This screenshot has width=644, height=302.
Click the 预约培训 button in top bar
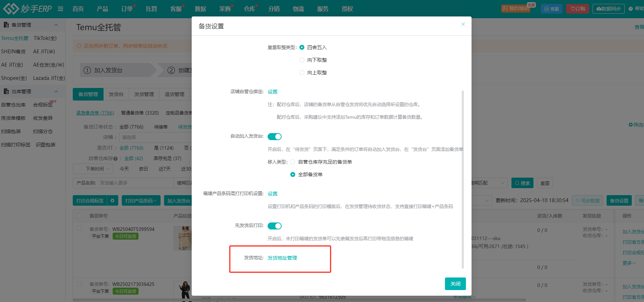coord(516,9)
